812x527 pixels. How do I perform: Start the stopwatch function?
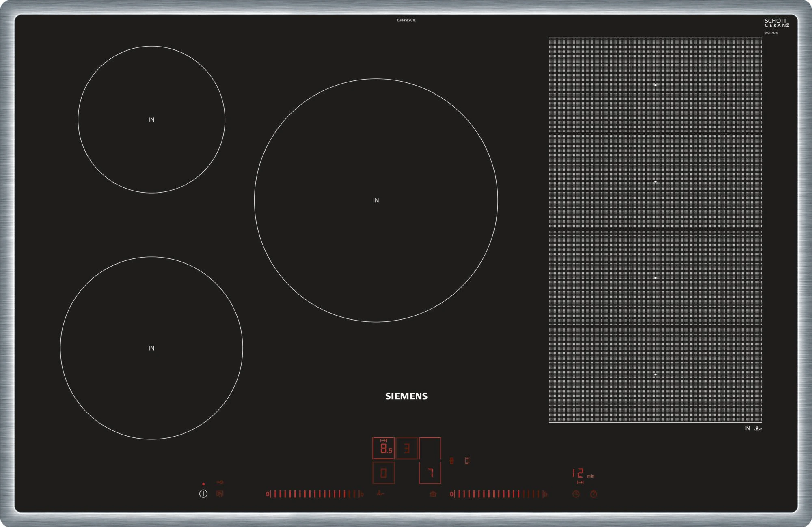(594, 494)
